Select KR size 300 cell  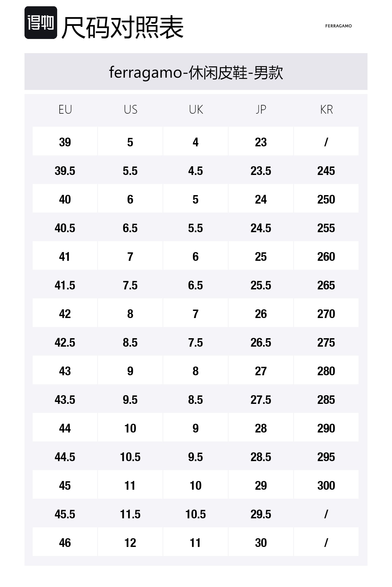click(326, 486)
